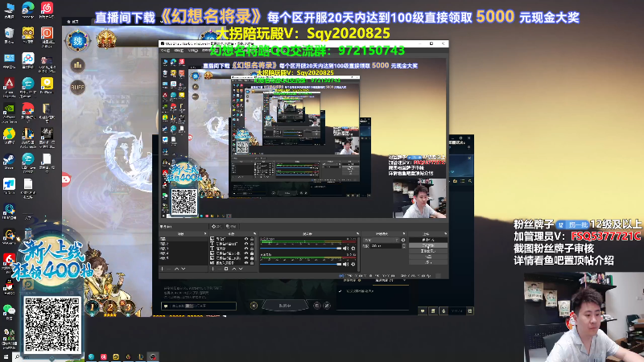Select the highlighted first scene in the Scenes list
Screen dimensions: 644x362
[184, 238]
